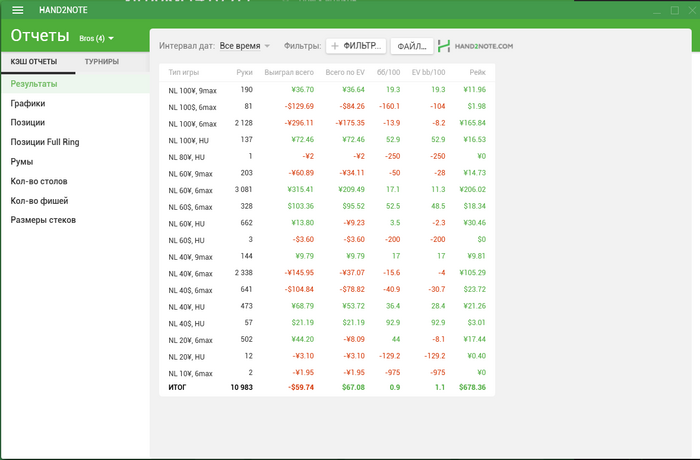Select the NL 20¥, 6max row
700x460 pixels.
pyautogui.click(x=327, y=340)
